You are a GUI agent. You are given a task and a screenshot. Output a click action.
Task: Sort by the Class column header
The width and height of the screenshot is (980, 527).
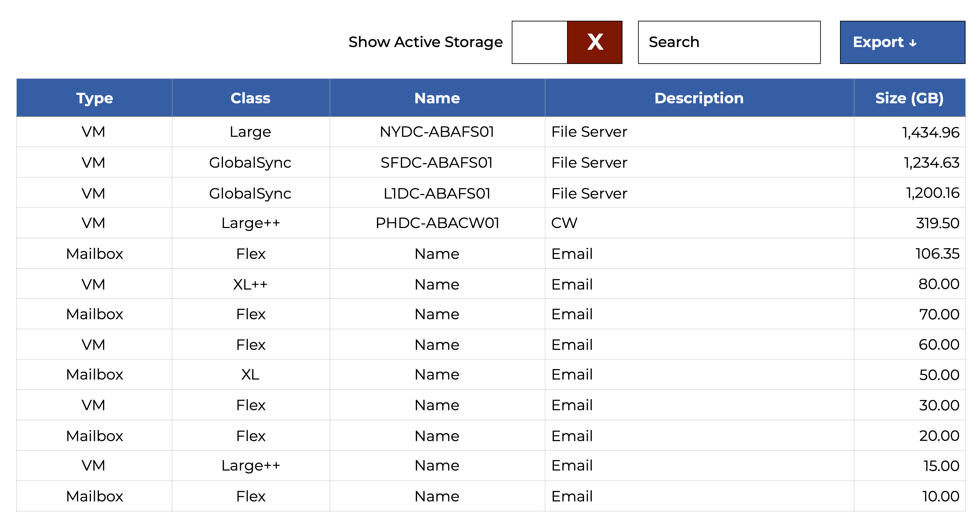[x=250, y=98]
